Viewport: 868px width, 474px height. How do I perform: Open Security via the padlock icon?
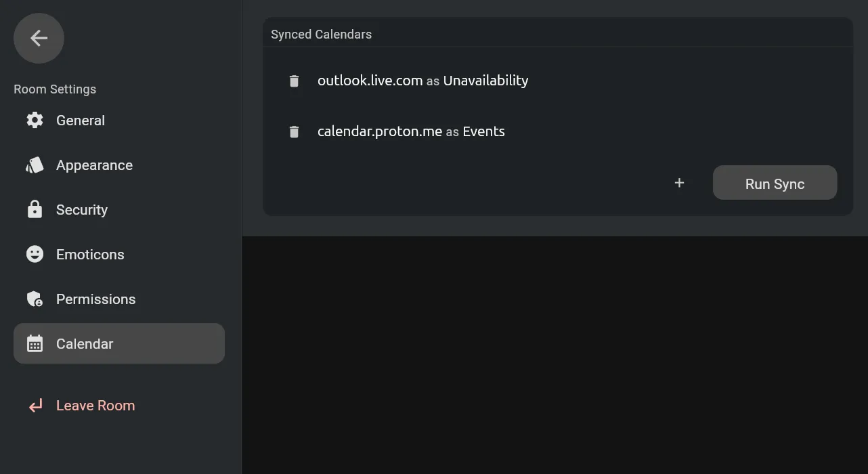[35, 209]
